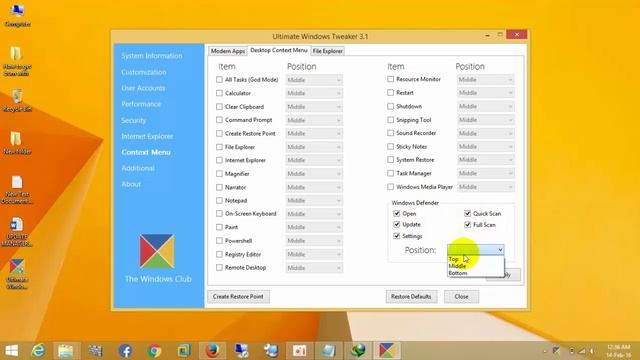Open the New Text Document desktop icon
The height and width of the screenshot is (360, 640).
(x=17, y=189)
